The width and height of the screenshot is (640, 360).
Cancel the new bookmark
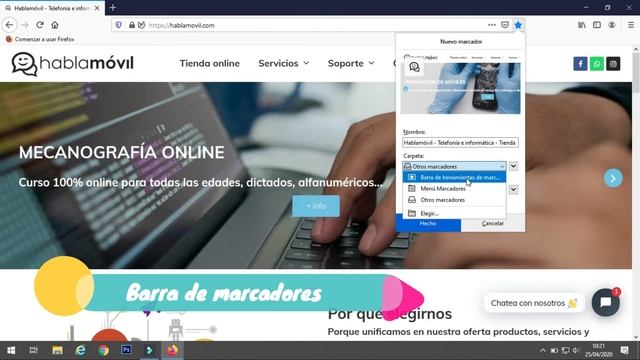click(493, 224)
